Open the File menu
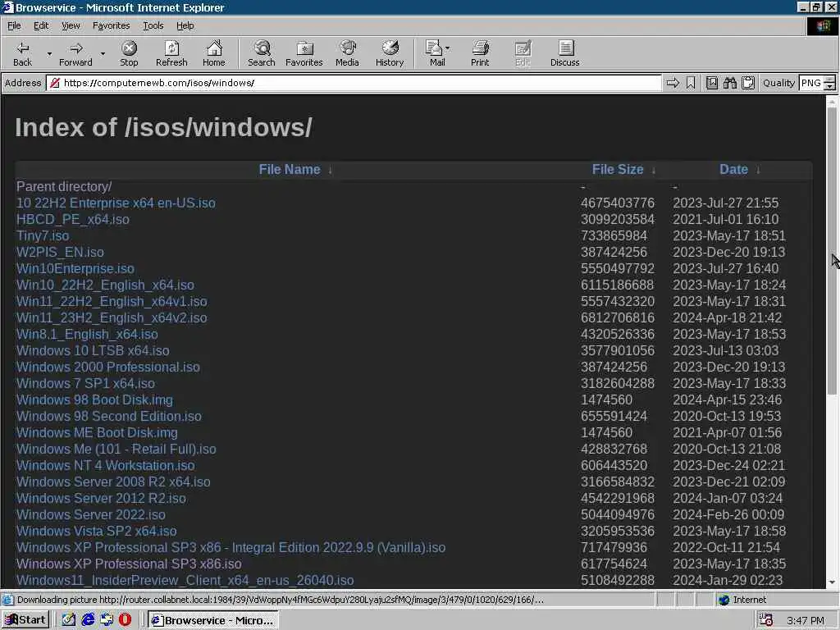 point(14,25)
